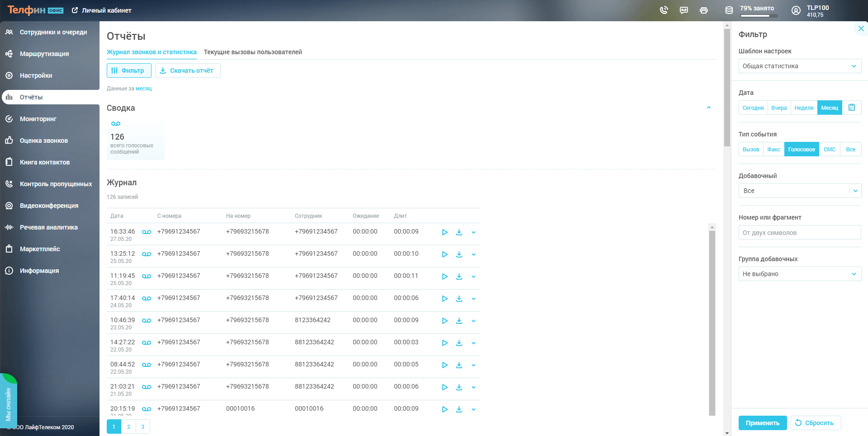
Task: Click the phone calls icon in top bar
Action: pos(664,10)
